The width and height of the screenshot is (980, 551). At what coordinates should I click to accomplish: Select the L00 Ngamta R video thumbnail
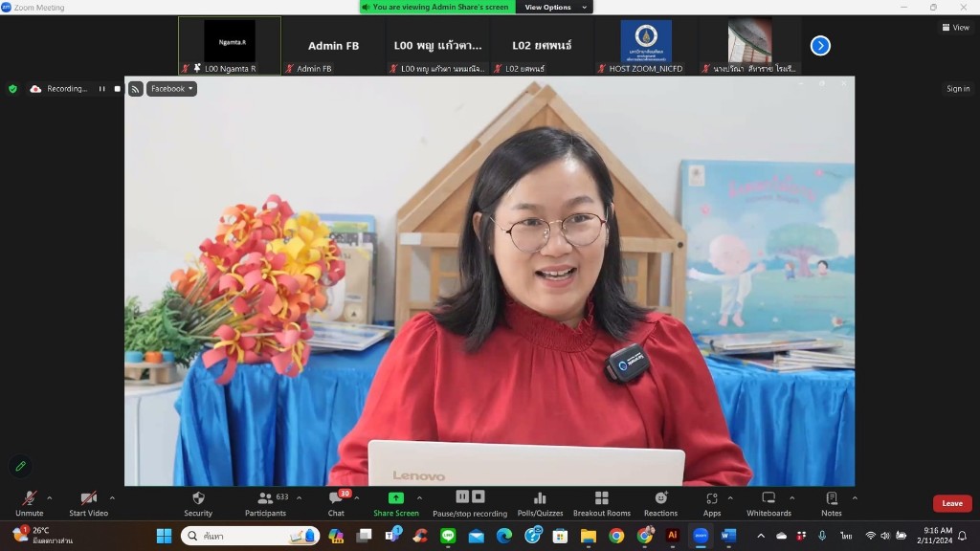[x=230, y=46]
